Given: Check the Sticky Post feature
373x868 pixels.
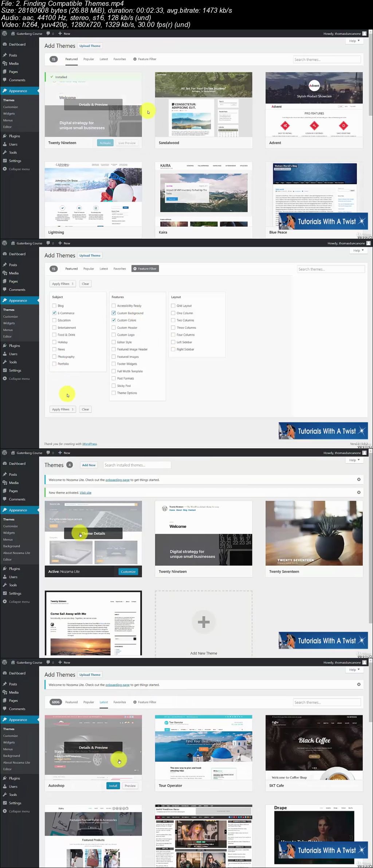Looking at the screenshot, I should click(x=114, y=386).
